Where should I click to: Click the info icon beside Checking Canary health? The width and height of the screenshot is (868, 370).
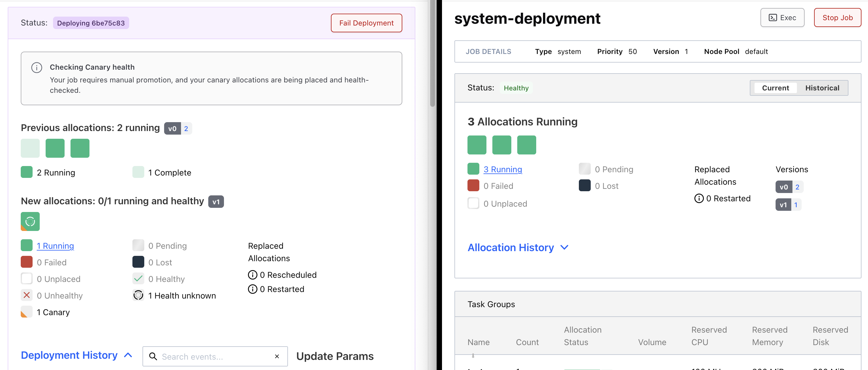click(x=37, y=68)
